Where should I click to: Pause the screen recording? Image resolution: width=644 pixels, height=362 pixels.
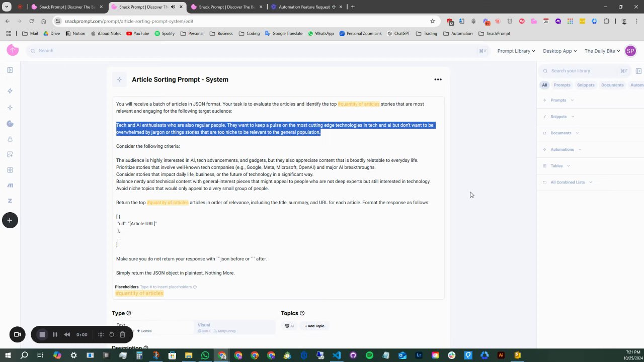coord(55,334)
